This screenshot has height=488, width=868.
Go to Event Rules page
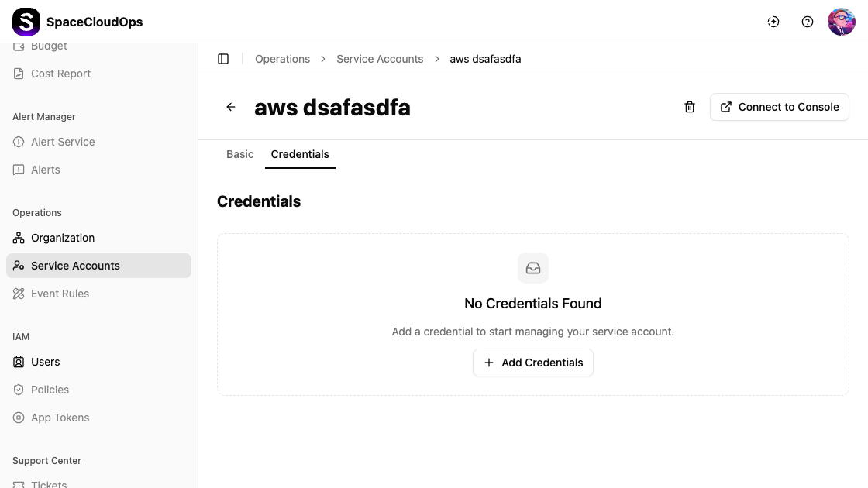point(60,294)
